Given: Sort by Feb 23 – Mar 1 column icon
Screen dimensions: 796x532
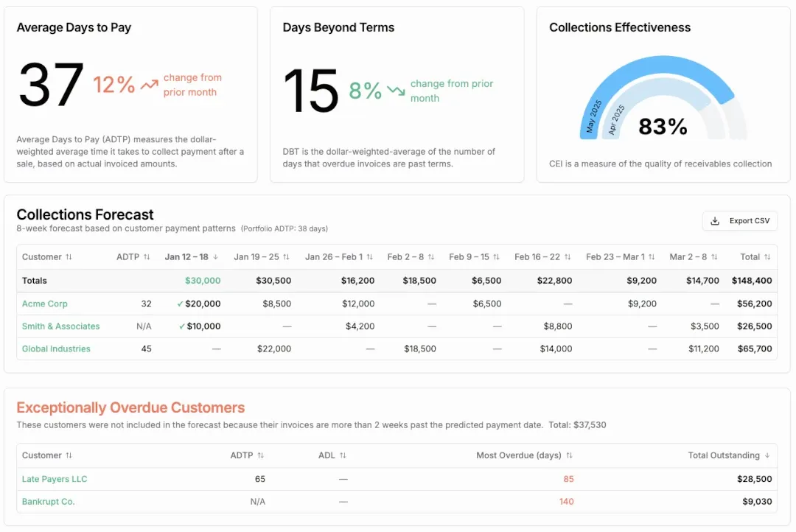Looking at the screenshot, I should tap(652, 257).
